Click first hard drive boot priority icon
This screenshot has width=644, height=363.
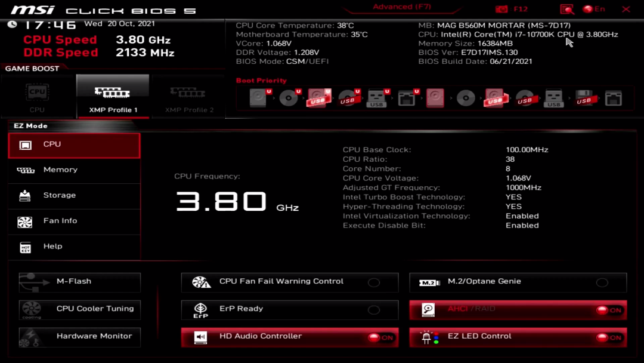pyautogui.click(x=258, y=98)
